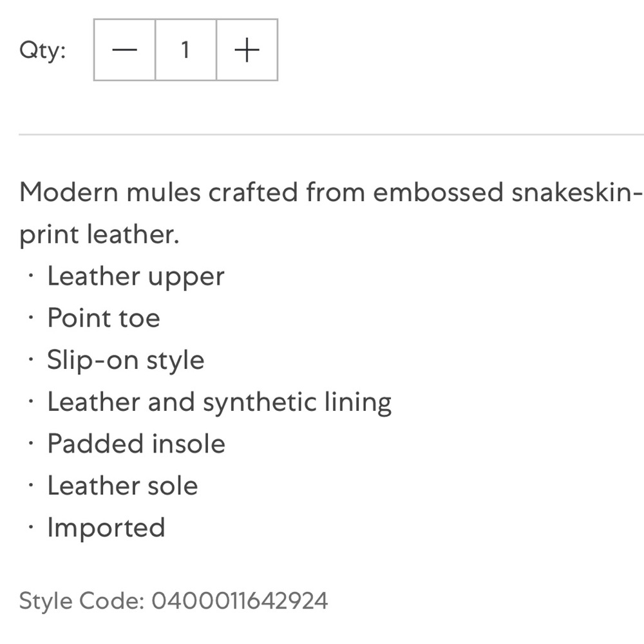The height and width of the screenshot is (644, 644).
Task: Click the 'Slip-on style' bullet item
Action: coord(126,360)
